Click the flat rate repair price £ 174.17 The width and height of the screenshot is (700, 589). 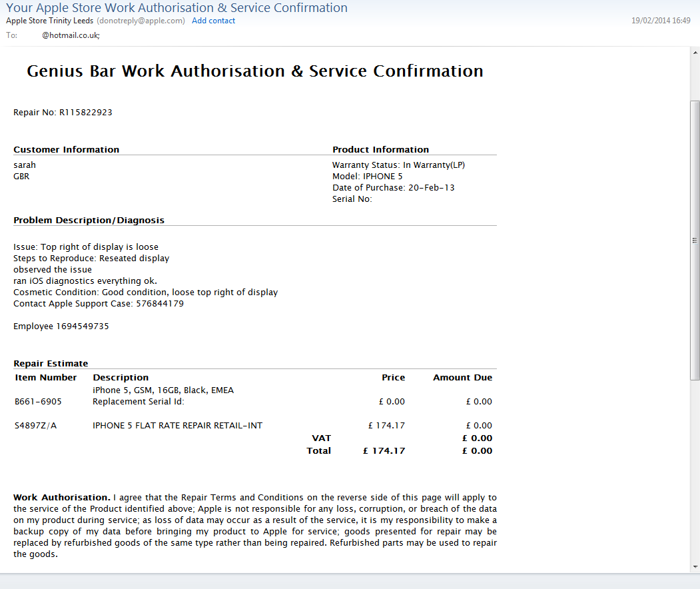click(x=386, y=426)
